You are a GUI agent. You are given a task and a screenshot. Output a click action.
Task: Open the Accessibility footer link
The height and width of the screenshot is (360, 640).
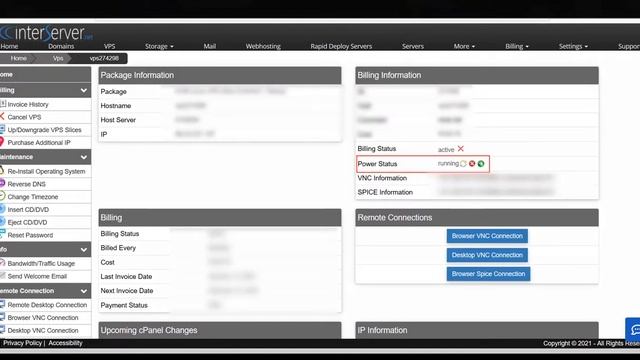65,343
